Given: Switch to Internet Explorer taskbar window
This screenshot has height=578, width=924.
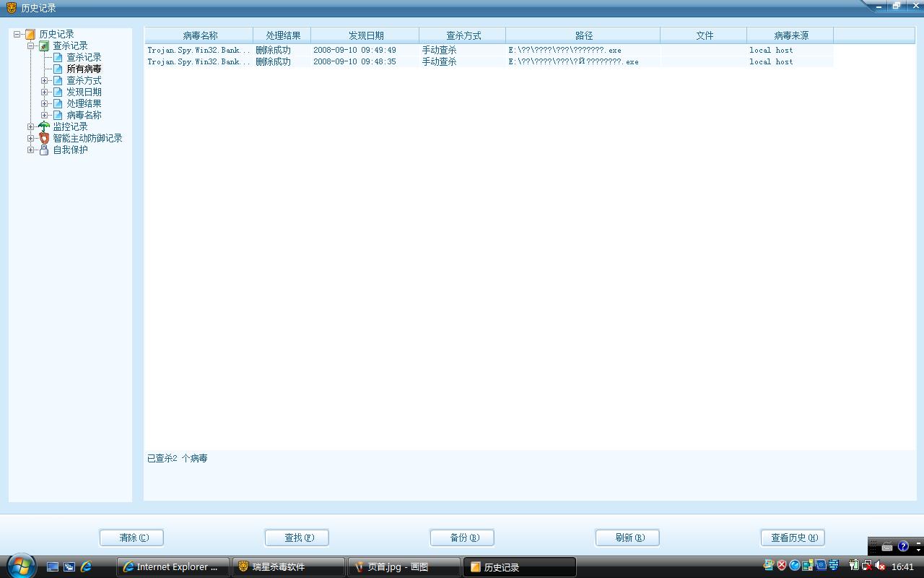Looking at the screenshot, I should [173, 567].
